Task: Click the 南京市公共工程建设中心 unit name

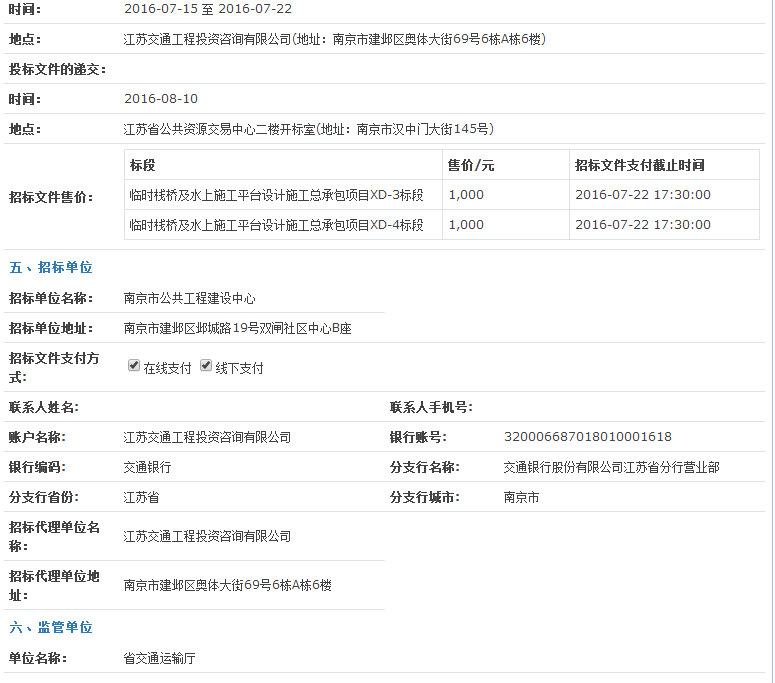Action: pyautogui.click(x=189, y=299)
